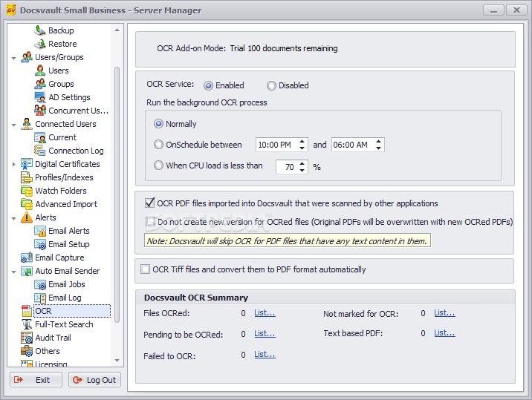The image size is (532, 400).
Task: Open the Email Alerts icon
Action: (40, 231)
